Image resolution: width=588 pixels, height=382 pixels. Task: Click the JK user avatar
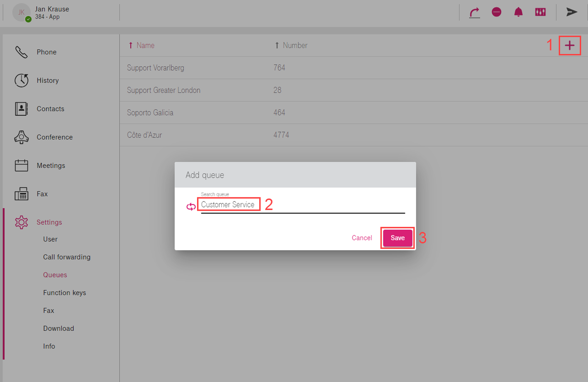pyautogui.click(x=21, y=12)
